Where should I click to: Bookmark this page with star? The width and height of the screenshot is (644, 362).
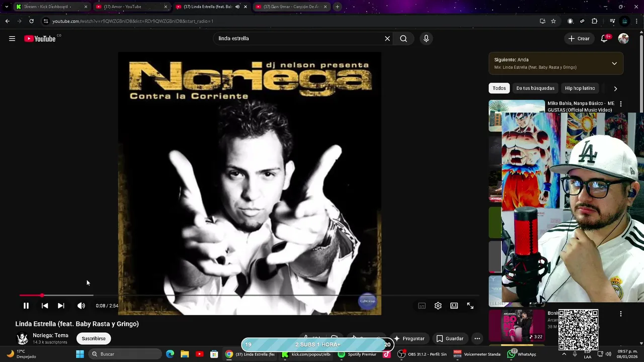pos(553,21)
